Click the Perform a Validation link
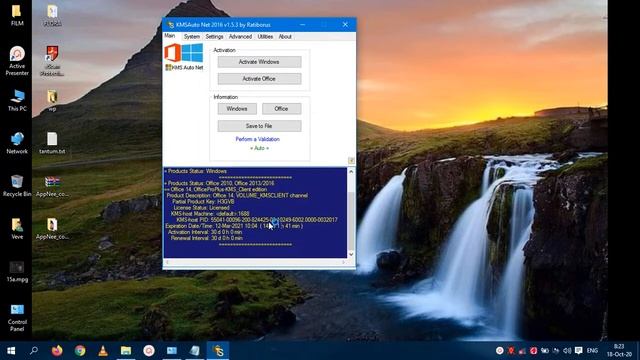This screenshot has height=360, width=640. (258, 139)
